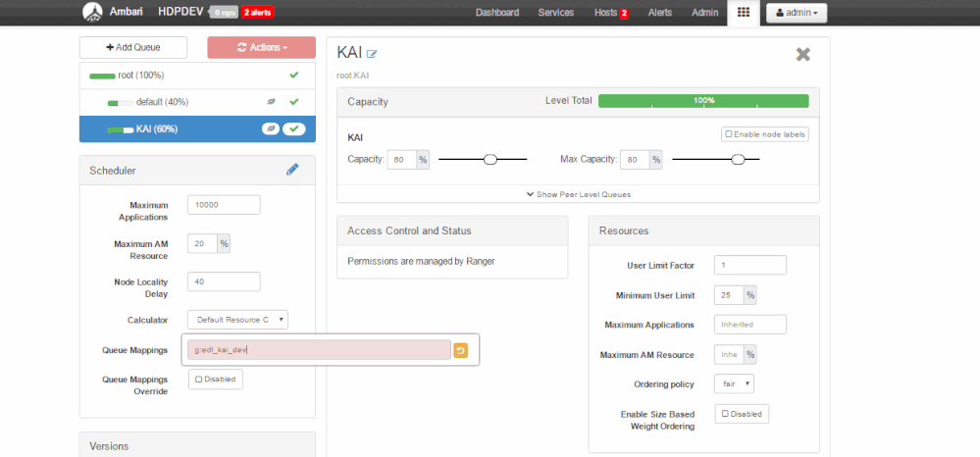Click the Resources Maximum Applications field

(x=750, y=325)
